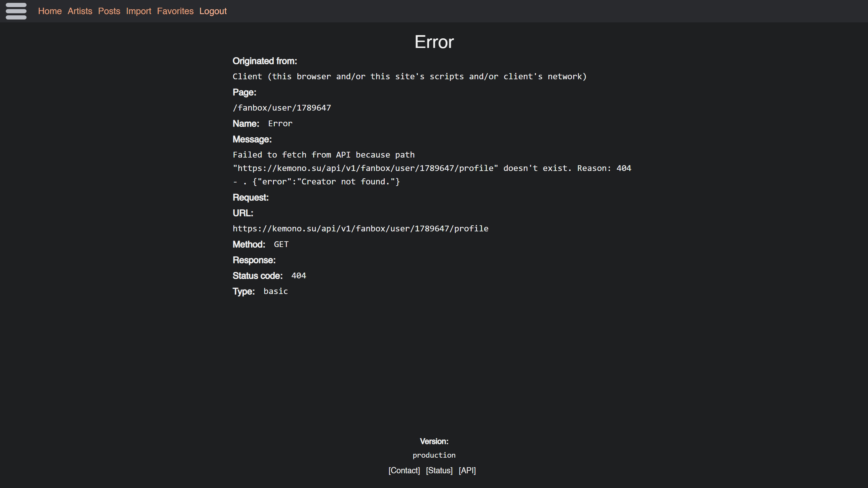
Task: Click the "Message:" label
Action: point(252,139)
